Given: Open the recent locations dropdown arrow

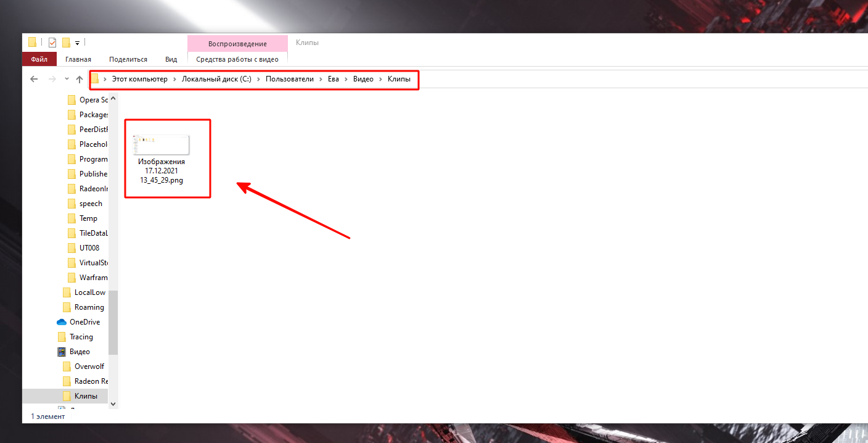Looking at the screenshot, I should (x=67, y=79).
